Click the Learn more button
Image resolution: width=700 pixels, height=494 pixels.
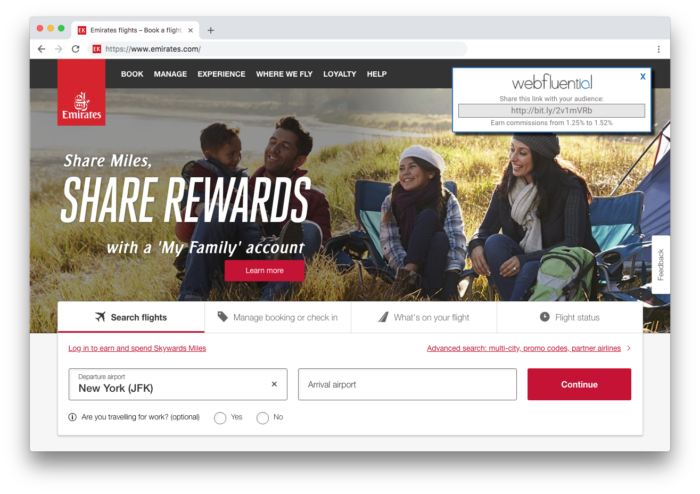tap(264, 270)
